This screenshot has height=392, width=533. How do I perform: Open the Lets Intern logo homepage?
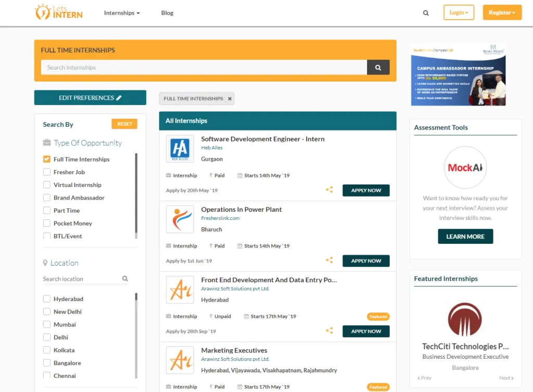(x=58, y=12)
